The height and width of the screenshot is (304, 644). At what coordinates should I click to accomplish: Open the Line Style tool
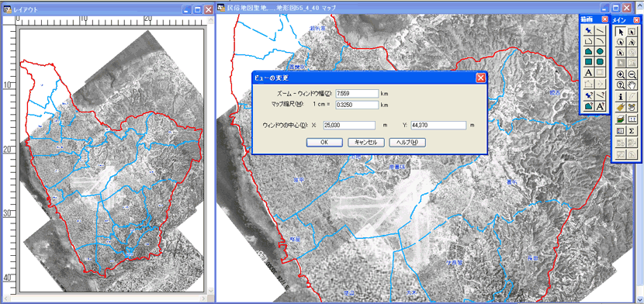click(x=600, y=95)
